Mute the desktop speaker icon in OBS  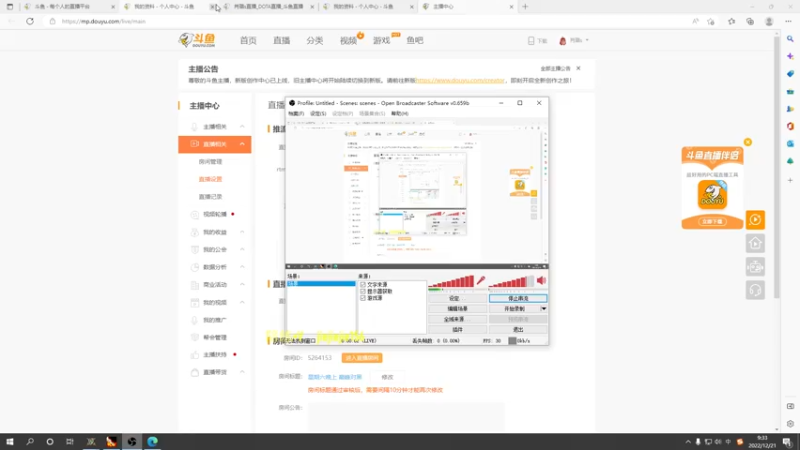(541, 280)
